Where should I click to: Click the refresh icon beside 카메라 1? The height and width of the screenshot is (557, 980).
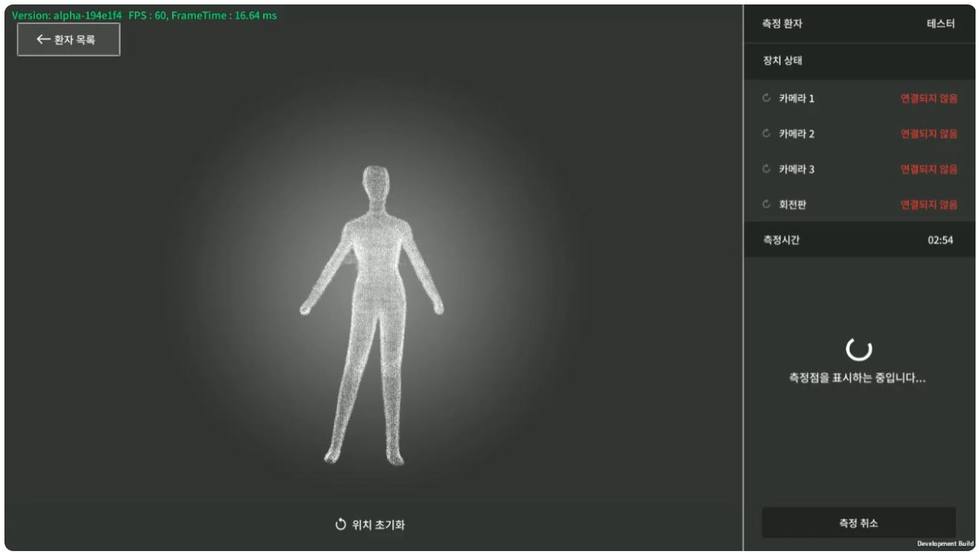(x=767, y=99)
